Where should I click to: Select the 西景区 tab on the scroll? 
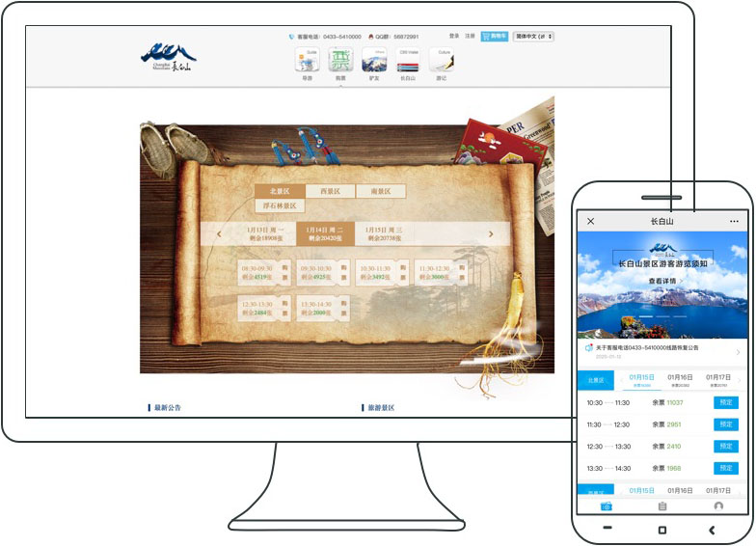330,191
